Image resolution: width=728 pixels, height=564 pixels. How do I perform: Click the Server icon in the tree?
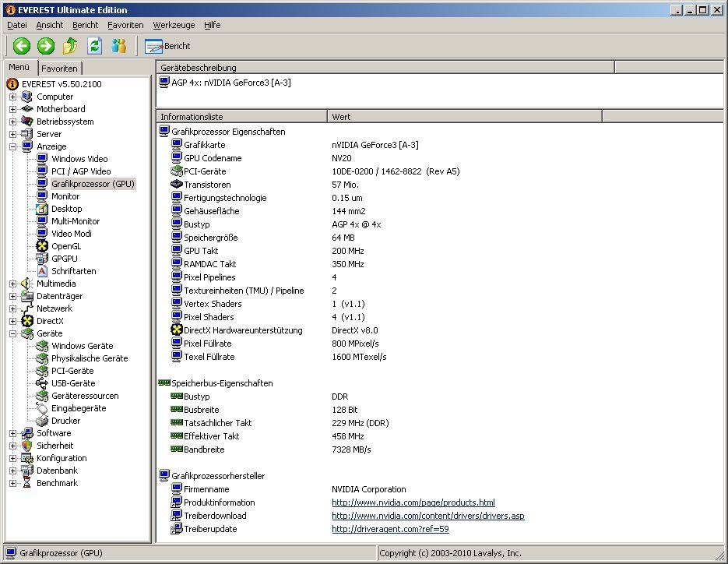tap(27, 134)
